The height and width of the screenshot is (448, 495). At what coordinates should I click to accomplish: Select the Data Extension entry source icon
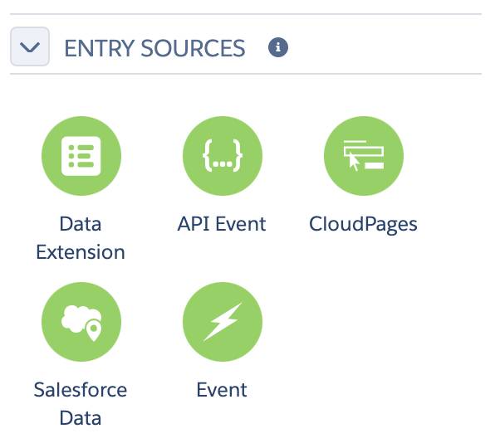pos(81,156)
